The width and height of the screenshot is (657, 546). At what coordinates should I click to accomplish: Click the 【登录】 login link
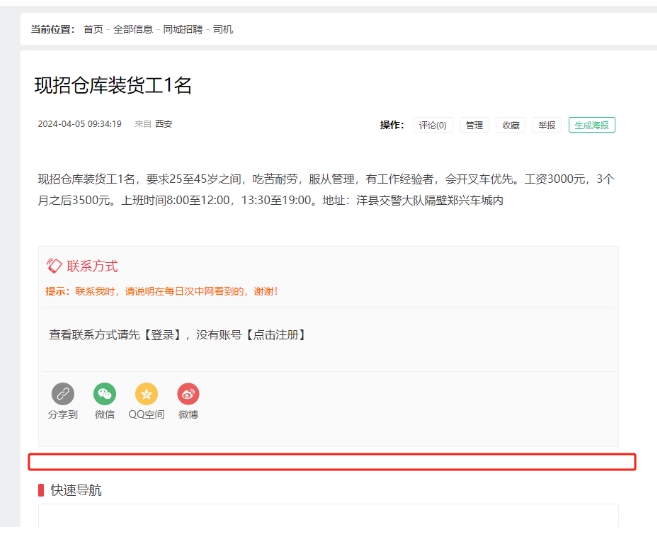pyautogui.click(x=164, y=334)
